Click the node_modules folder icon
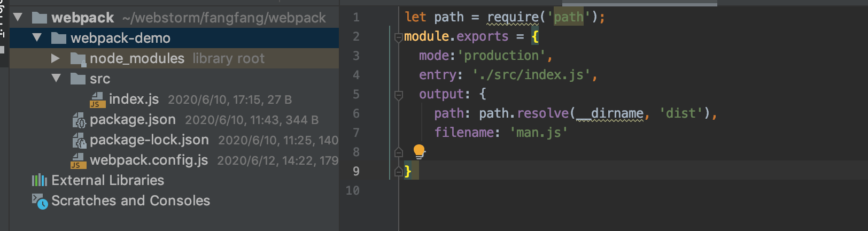Image resolution: width=868 pixels, height=231 pixels. [x=78, y=58]
